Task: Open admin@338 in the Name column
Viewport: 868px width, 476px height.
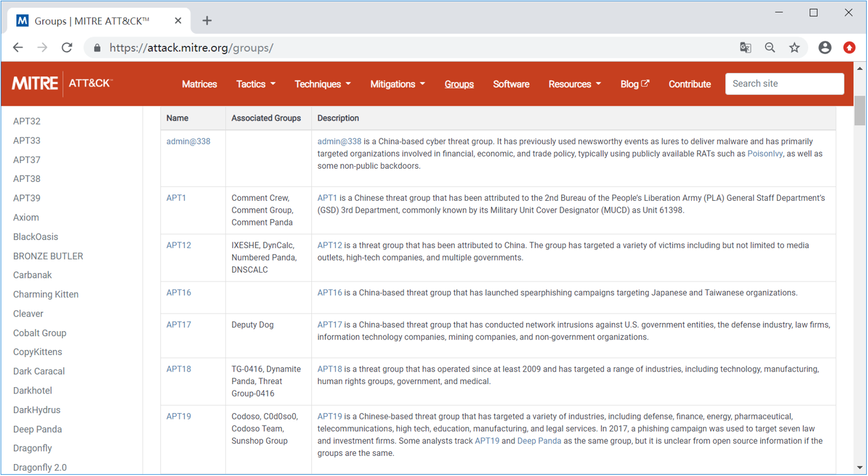Action: (189, 141)
